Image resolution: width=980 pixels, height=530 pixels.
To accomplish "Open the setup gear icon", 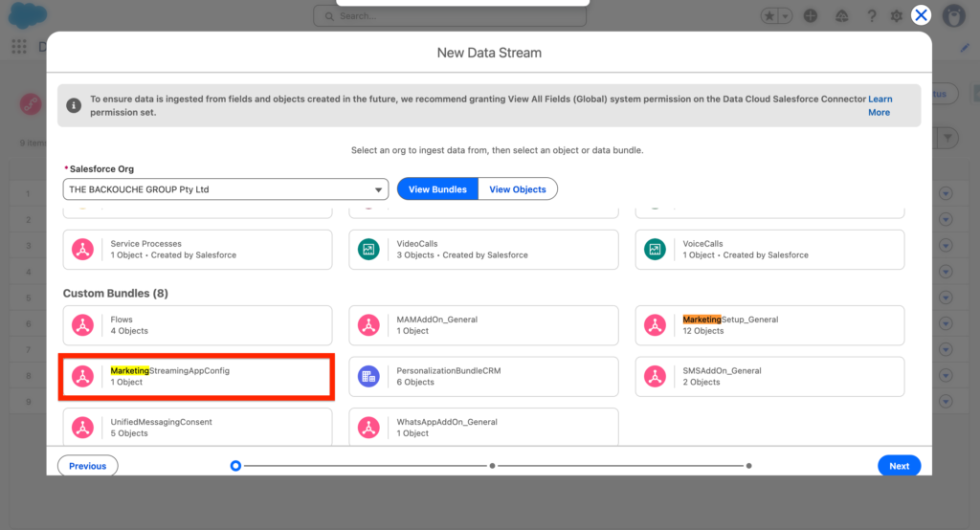I will pos(897,16).
